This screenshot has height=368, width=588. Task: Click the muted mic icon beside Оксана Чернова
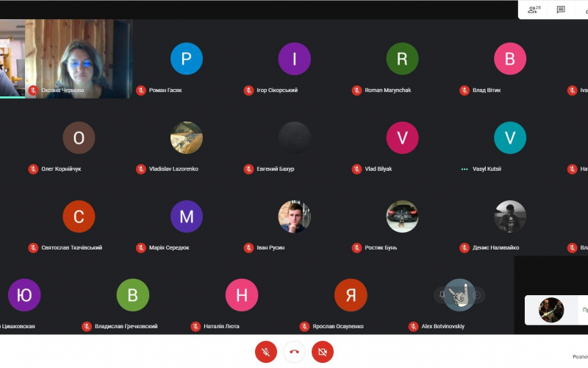(33, 90)
